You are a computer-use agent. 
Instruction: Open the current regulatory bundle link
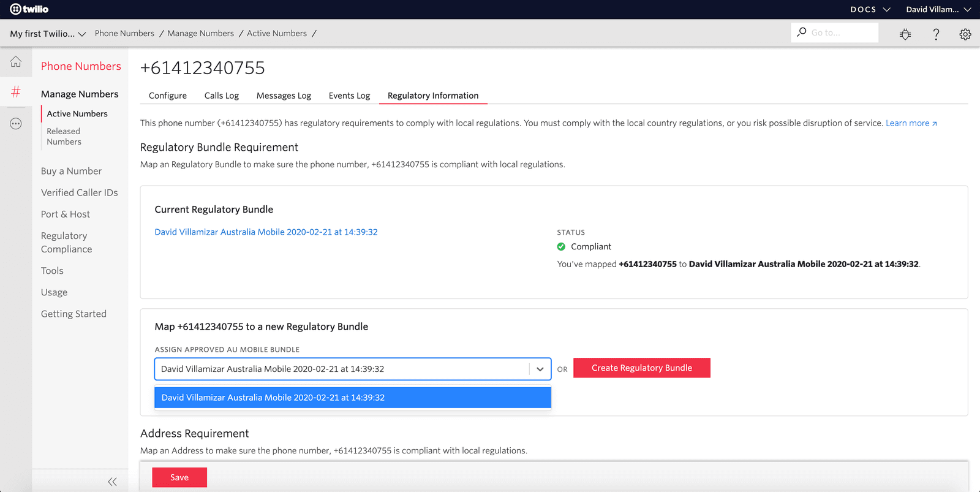tap(266, 232)
